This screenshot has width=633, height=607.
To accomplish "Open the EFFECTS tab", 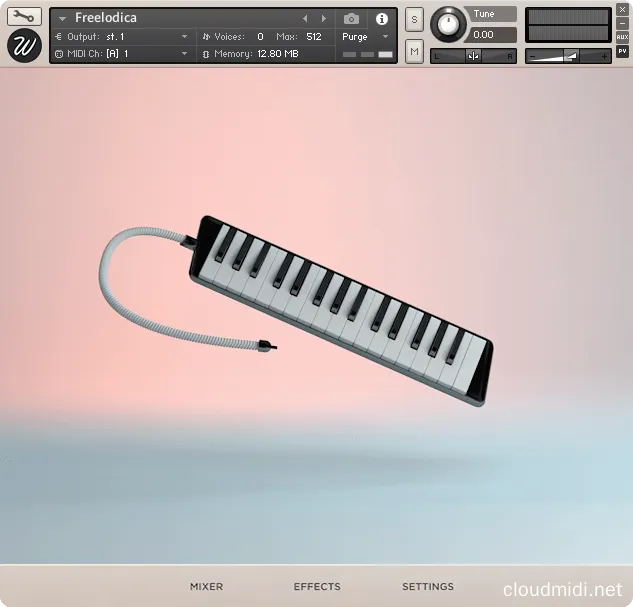I will pos(317,587).
